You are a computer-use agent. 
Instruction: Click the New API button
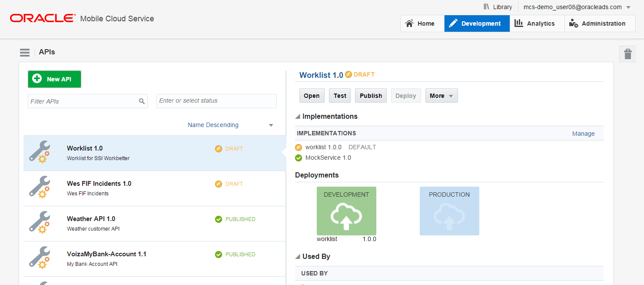coord(54,79)
